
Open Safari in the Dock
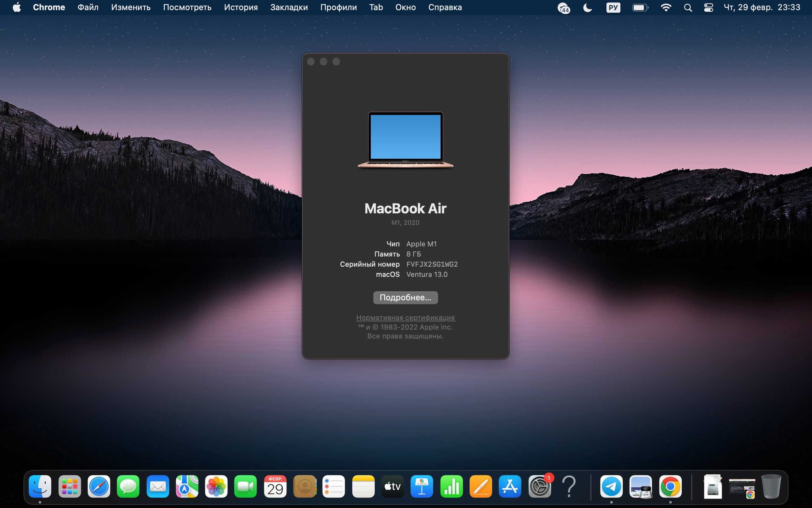[99, 486]
